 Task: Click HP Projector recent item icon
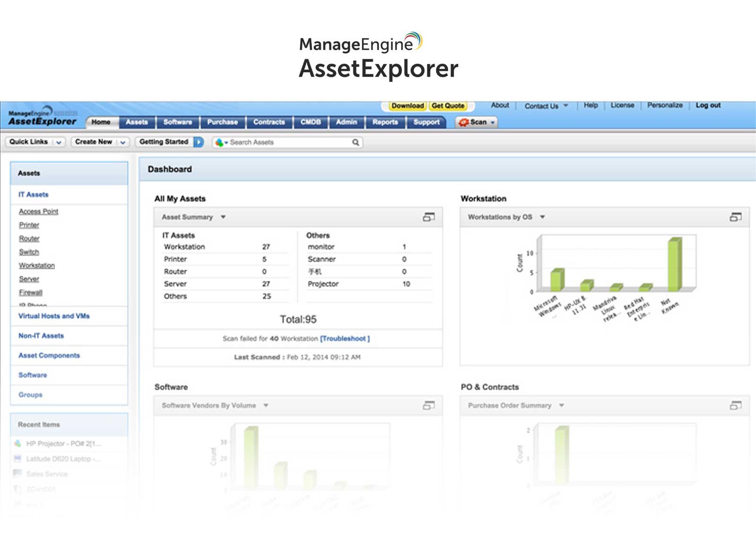tap(17, 444)
